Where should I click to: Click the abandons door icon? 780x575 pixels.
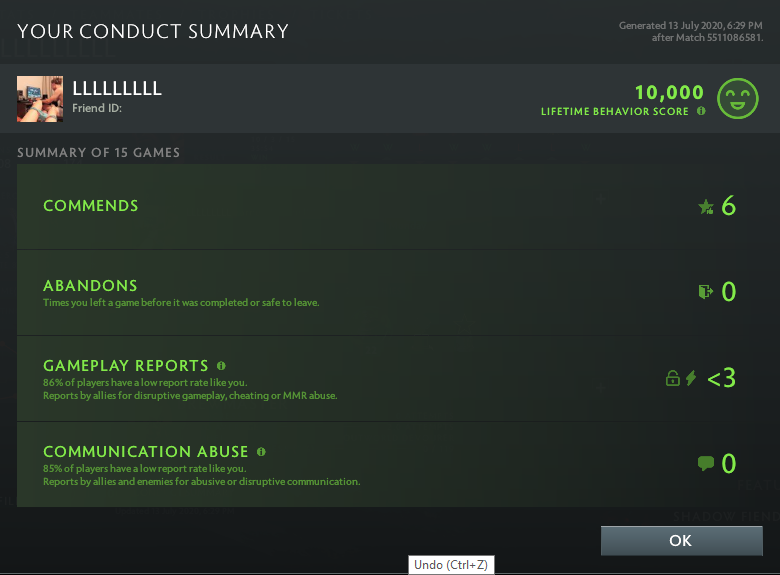click(706, 292)
